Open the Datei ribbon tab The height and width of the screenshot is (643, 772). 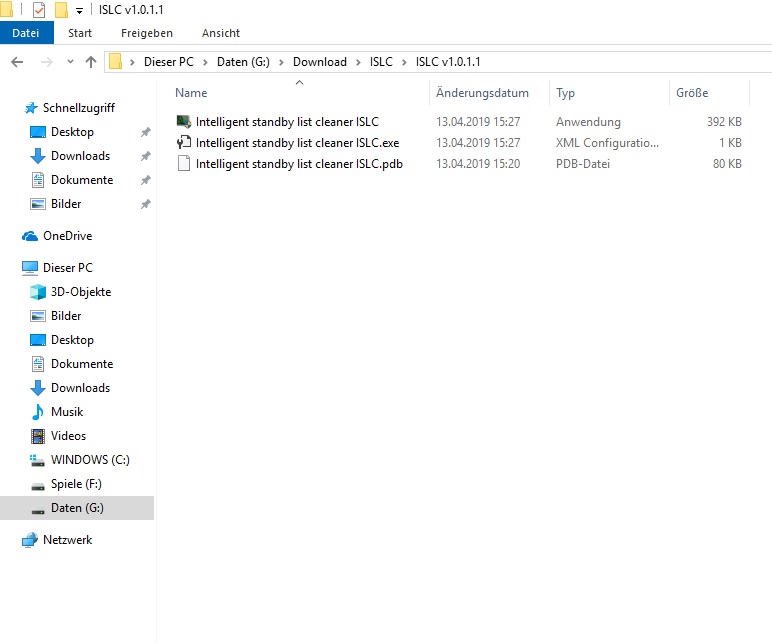pos(26,33)
